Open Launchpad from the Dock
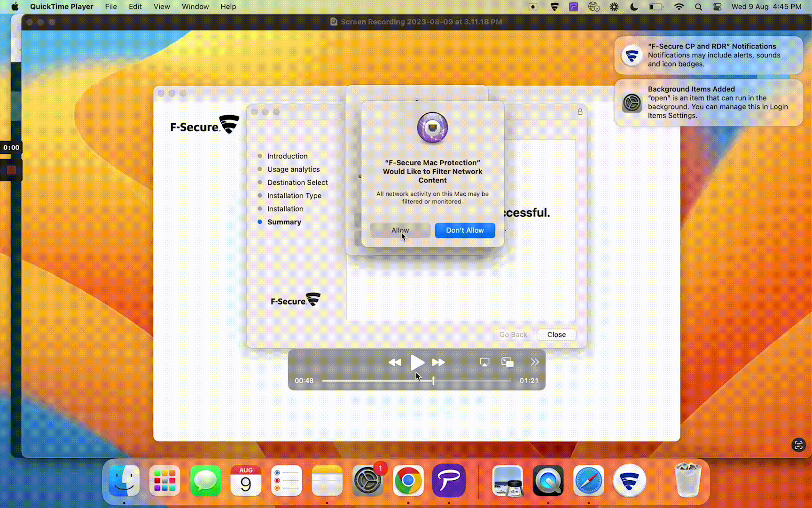 coord(164,481)
